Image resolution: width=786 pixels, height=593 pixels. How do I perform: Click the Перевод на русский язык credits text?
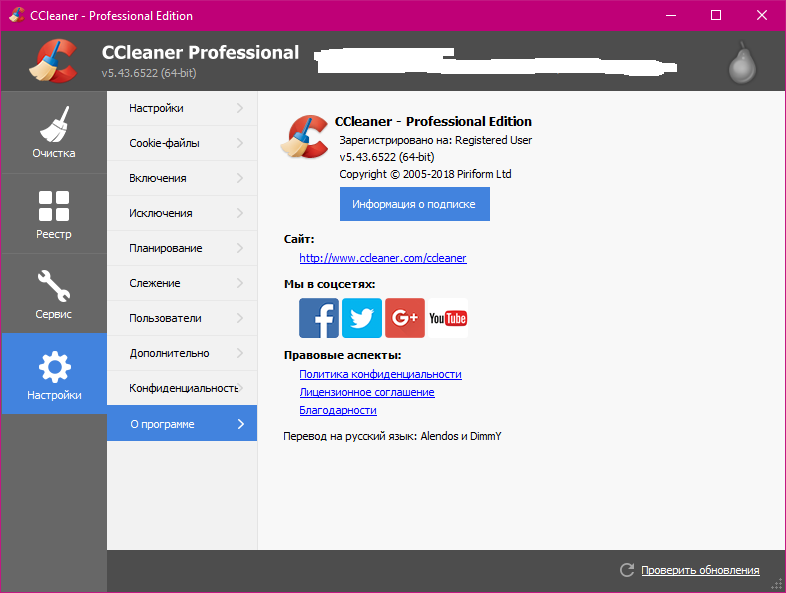[x=392, y=436]
